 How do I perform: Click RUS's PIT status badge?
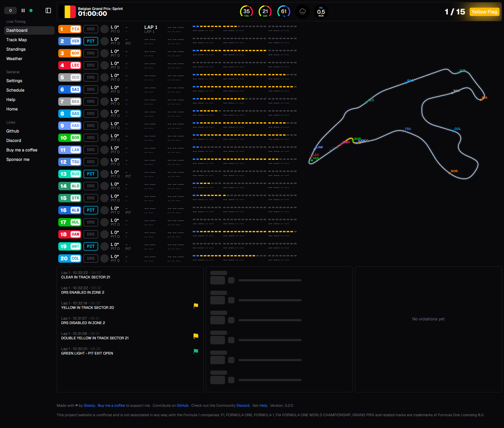pos(91,174)
